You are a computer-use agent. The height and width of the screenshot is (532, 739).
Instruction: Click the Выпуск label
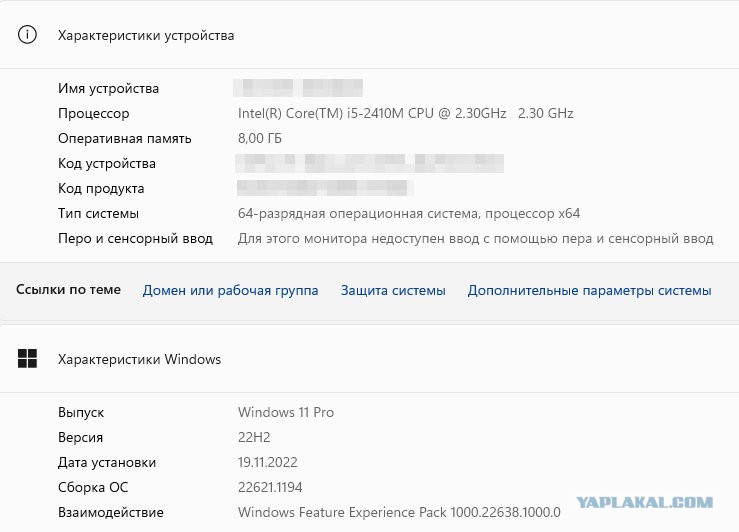tap(81, 412)
